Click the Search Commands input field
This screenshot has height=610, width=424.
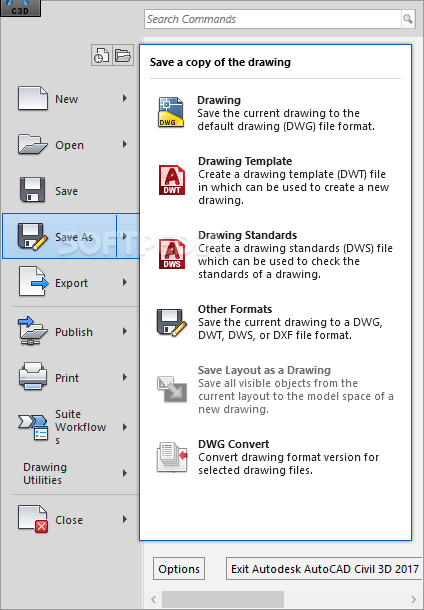(273, 19)
